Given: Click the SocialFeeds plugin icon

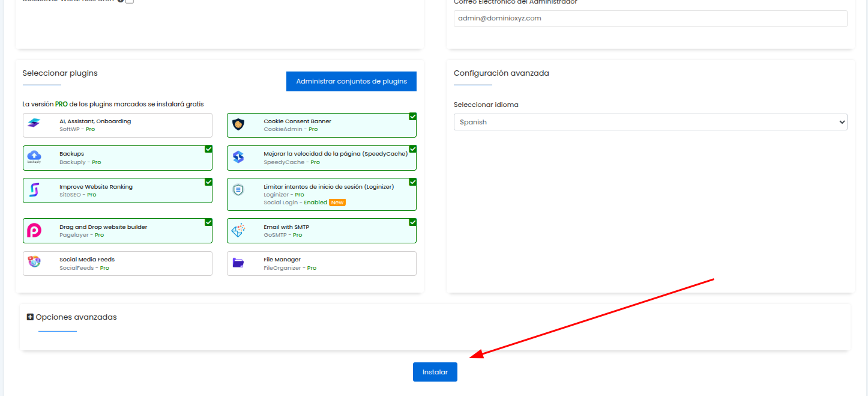Looking at the screenshot, I should [34, 262].
